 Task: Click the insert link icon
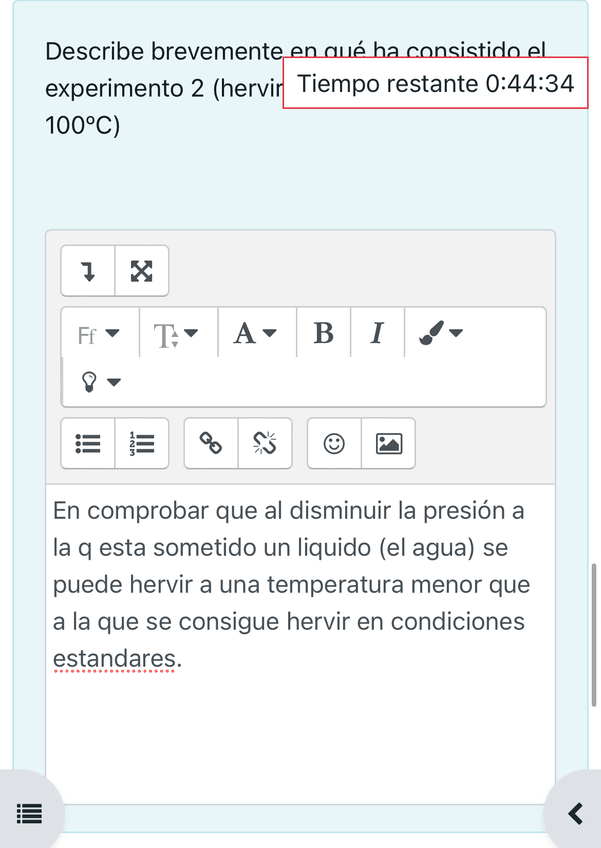(x=211, y=444)
